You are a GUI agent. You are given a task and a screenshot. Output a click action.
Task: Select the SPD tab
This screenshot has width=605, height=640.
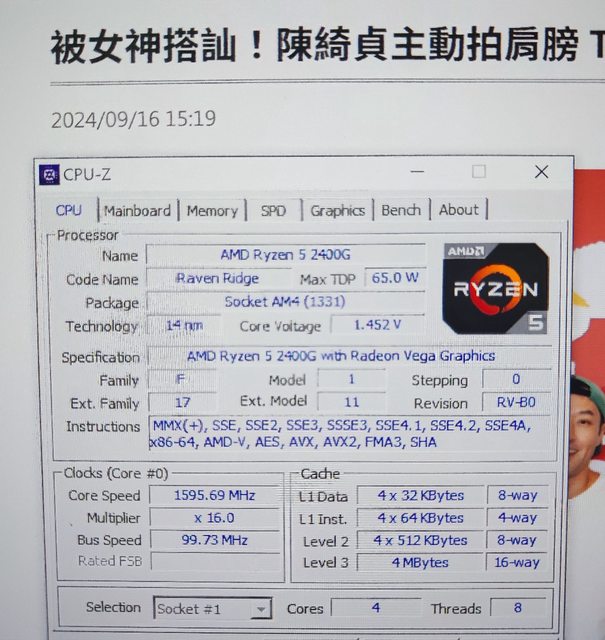[x=273, y=211]
